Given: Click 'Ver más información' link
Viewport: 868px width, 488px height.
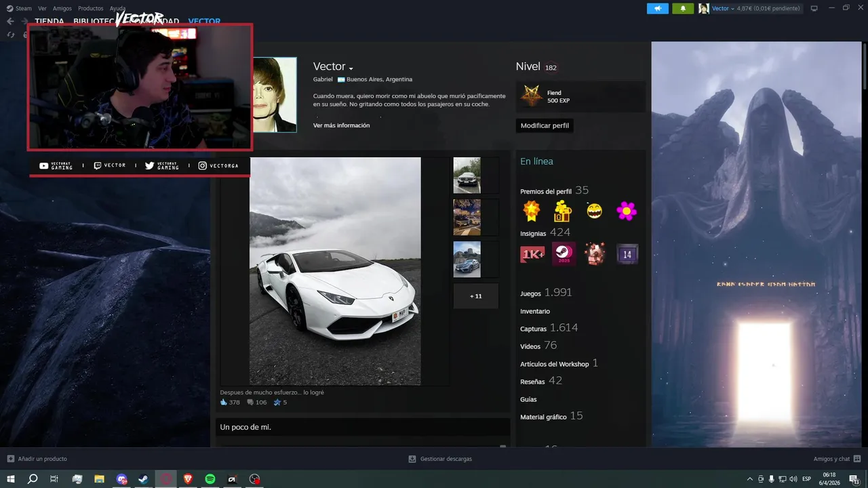Looking at the screenshot, I should (341, 125).
